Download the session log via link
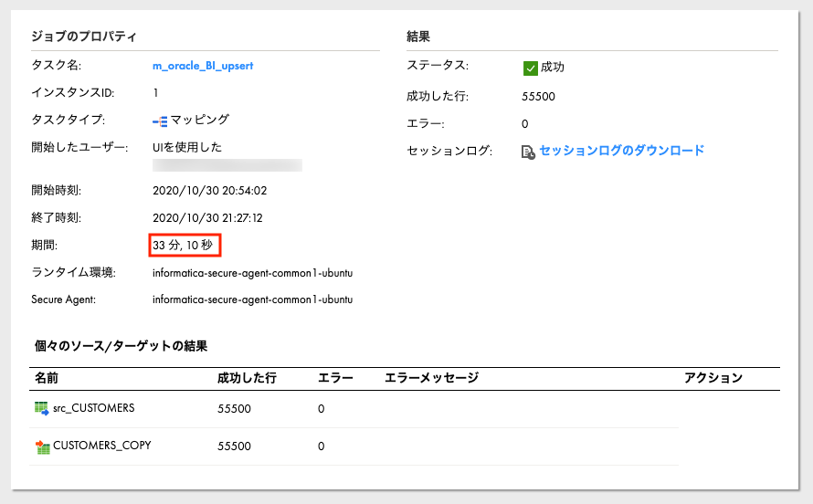 tap(622, 151)
